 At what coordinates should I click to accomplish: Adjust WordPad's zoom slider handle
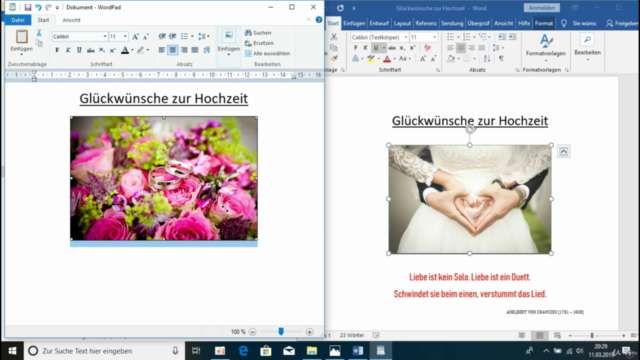[x=281, y=331]
